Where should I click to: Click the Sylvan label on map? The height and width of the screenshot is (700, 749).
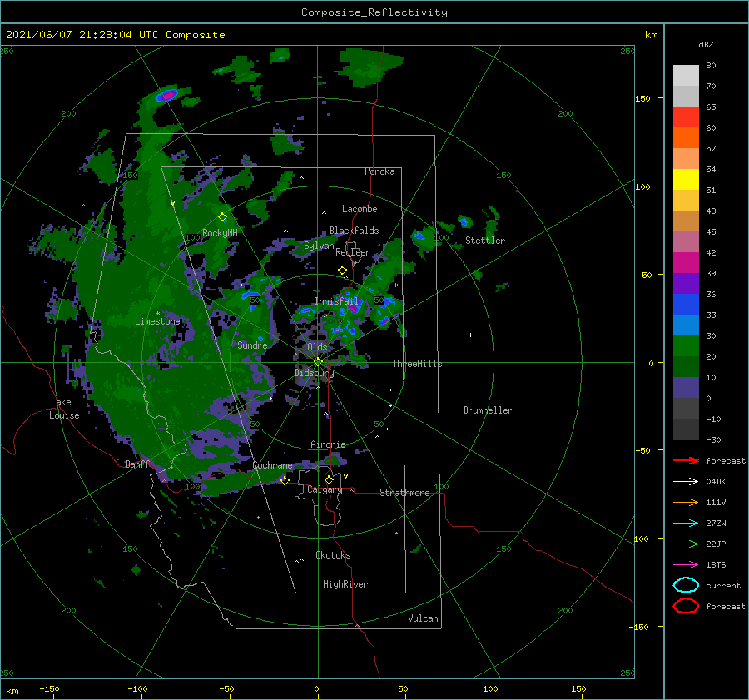(319, 246)
